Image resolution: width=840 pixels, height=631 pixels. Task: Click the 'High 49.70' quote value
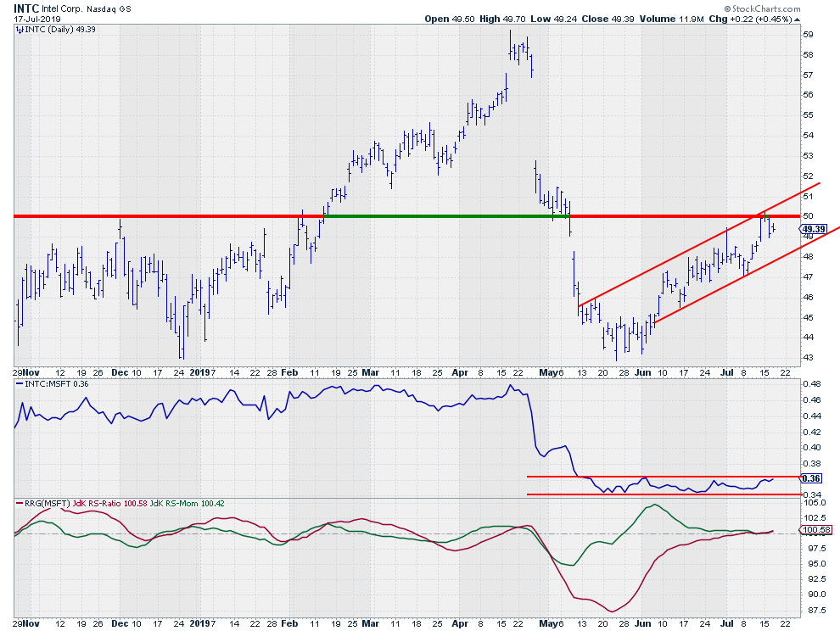click(x=502, y=19)
